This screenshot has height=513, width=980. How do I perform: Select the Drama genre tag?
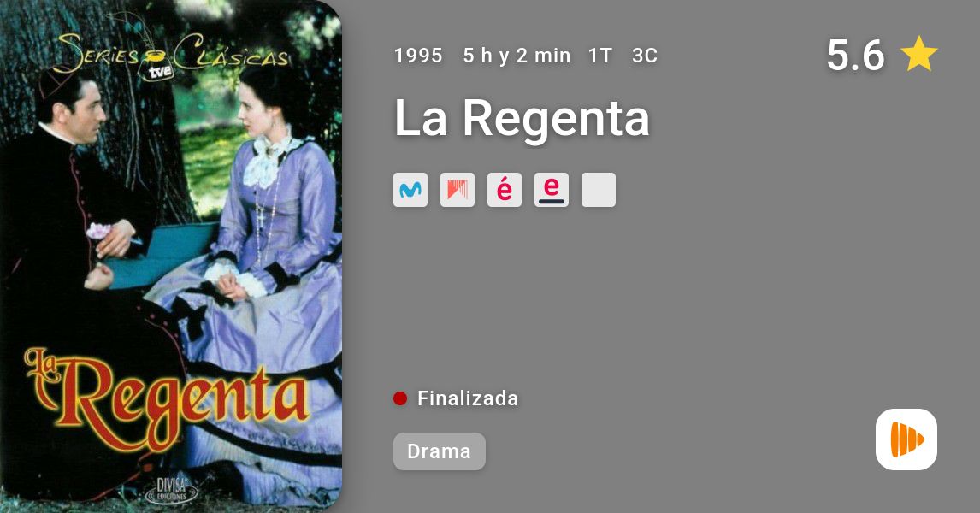pos(440,451)
